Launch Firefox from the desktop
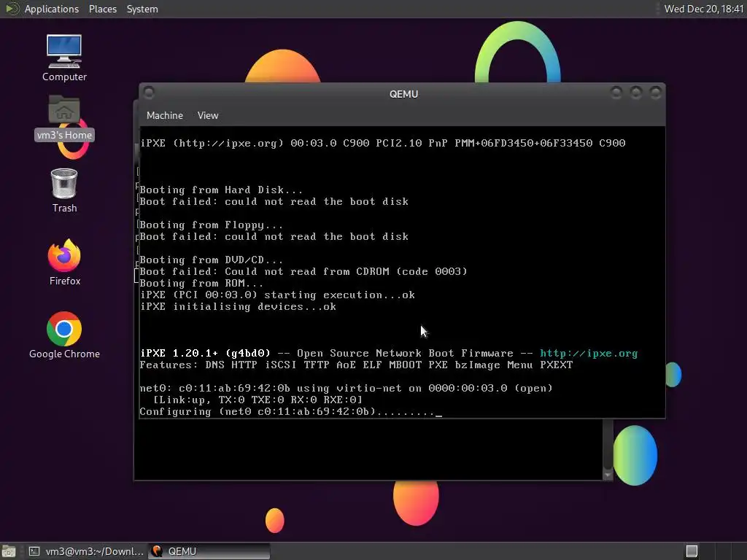747x560 pixels. click(64, 262)
